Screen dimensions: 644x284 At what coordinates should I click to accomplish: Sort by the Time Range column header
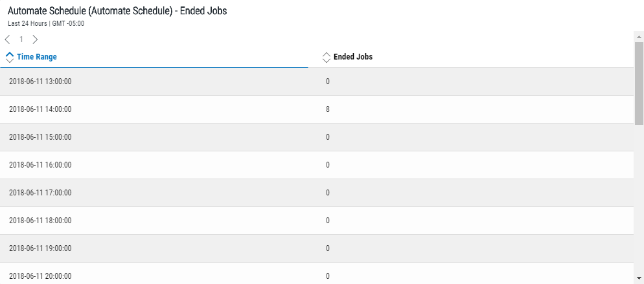click(x=37, y=57)
